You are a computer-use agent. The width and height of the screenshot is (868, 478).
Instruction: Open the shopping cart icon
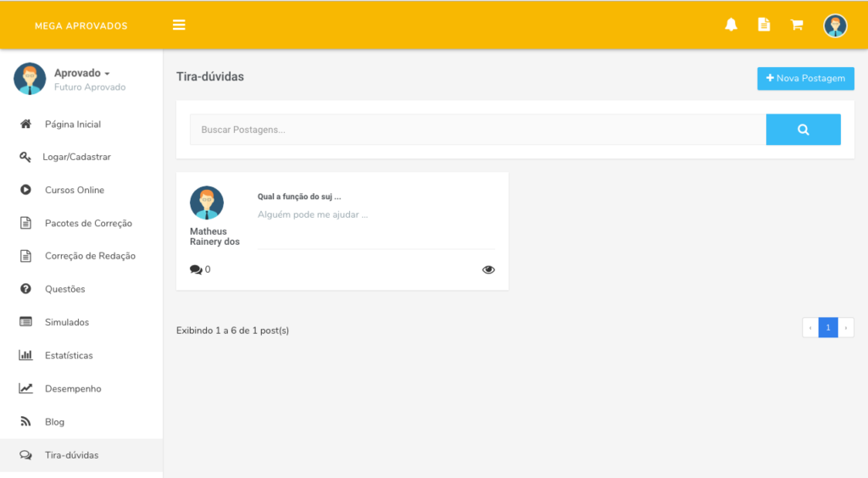(797, 25)
